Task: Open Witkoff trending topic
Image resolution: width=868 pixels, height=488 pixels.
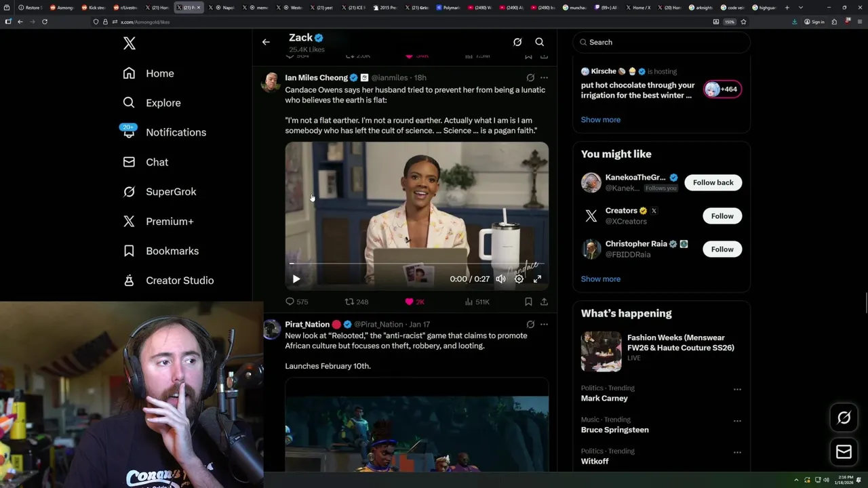Action: coord(594,461)
